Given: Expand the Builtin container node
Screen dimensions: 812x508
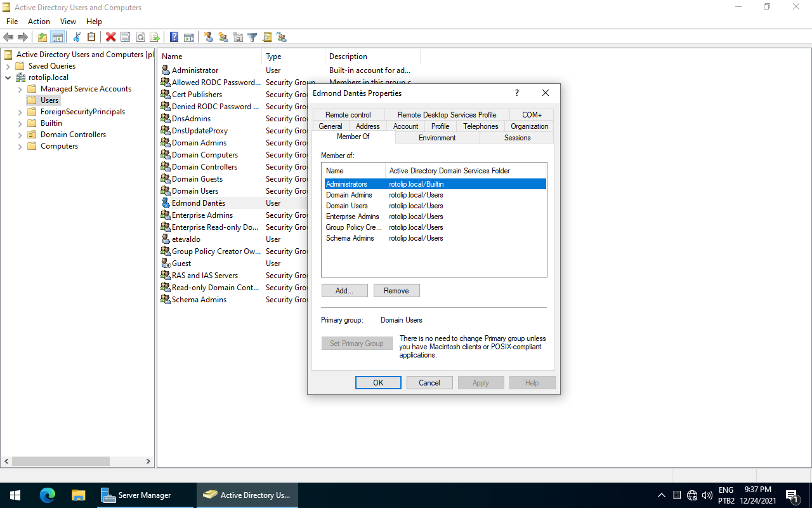Looking at the screenshot, I should click(20, 123).
